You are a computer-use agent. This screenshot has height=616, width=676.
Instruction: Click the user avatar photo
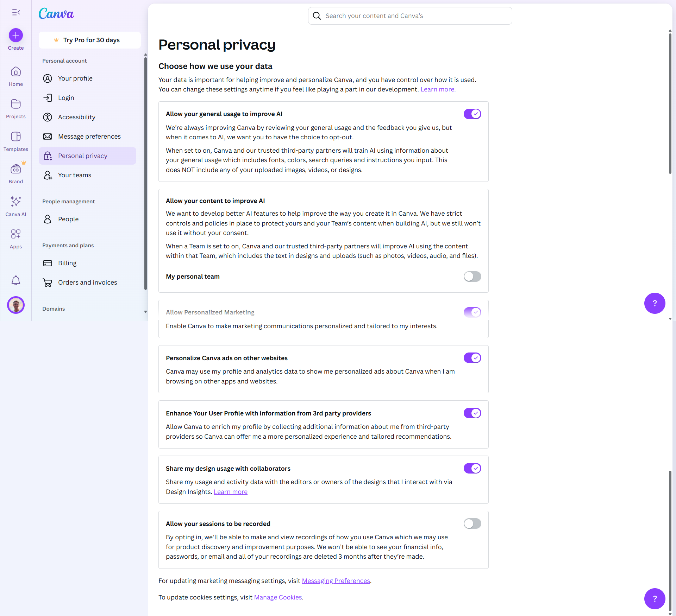[16, 305]
